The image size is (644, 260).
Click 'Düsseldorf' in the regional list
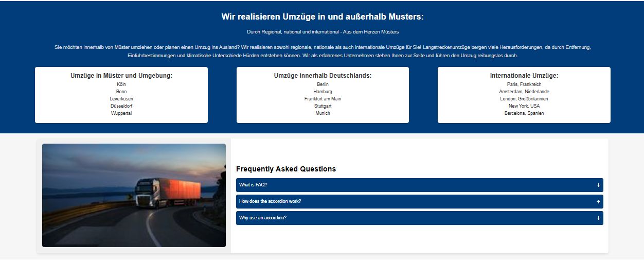(121, 106)
